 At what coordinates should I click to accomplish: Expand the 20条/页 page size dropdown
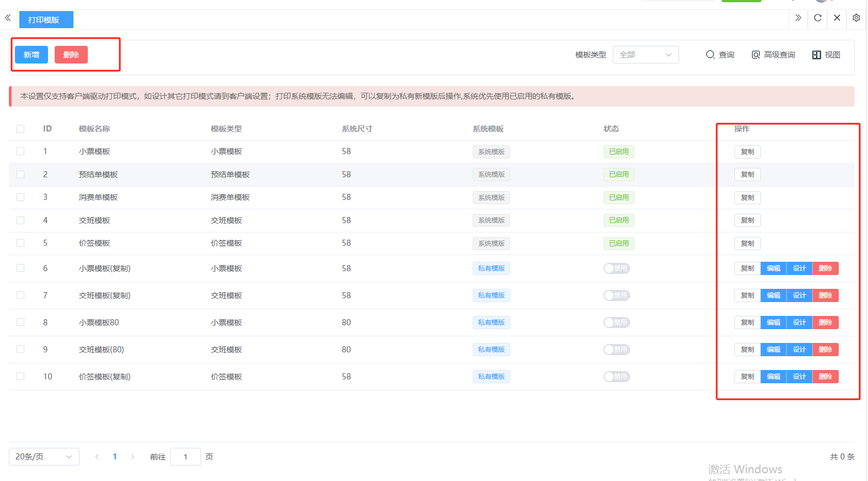point(44,457)
